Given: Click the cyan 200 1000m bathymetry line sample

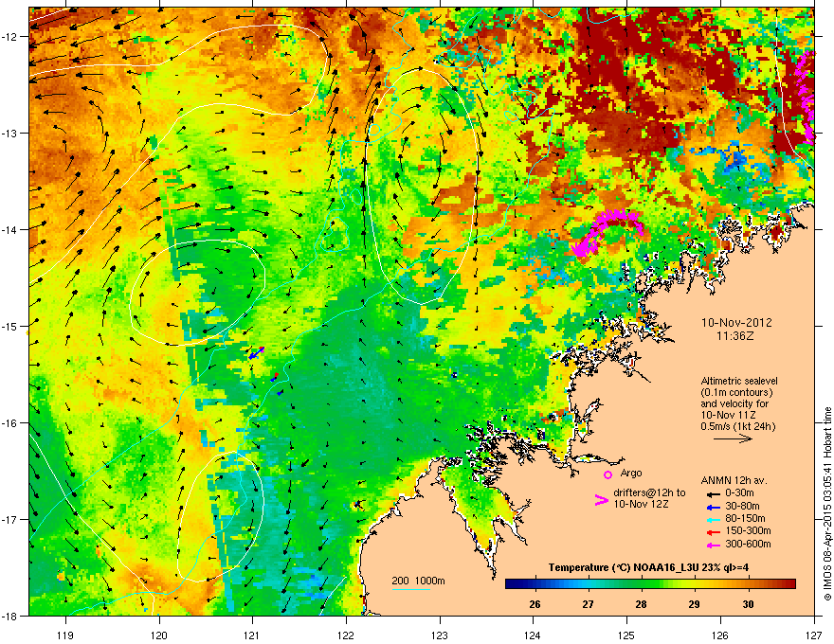Looking at the screenshot, I should pos(411,590).
